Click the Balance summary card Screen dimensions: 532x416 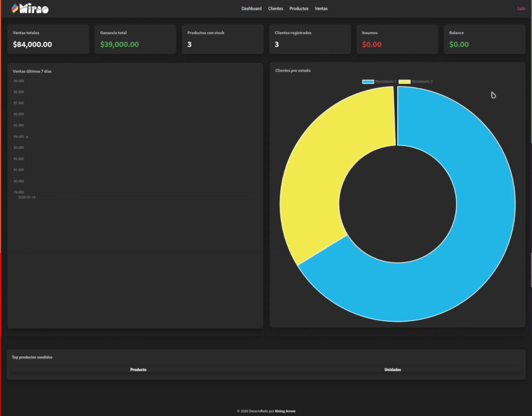tap(484, 39)
